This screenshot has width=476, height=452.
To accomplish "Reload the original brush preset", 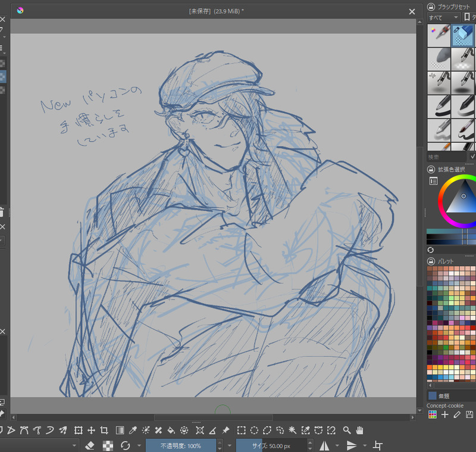I will tap(126, 445).
